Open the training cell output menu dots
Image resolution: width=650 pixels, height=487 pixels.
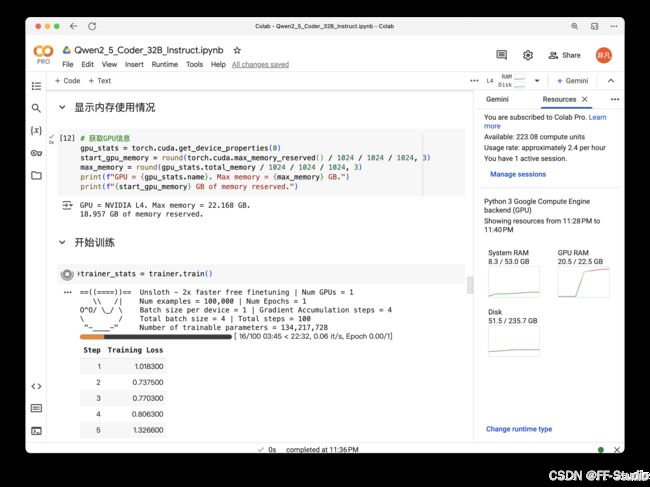pyautogui.click(x=68, y=292)
